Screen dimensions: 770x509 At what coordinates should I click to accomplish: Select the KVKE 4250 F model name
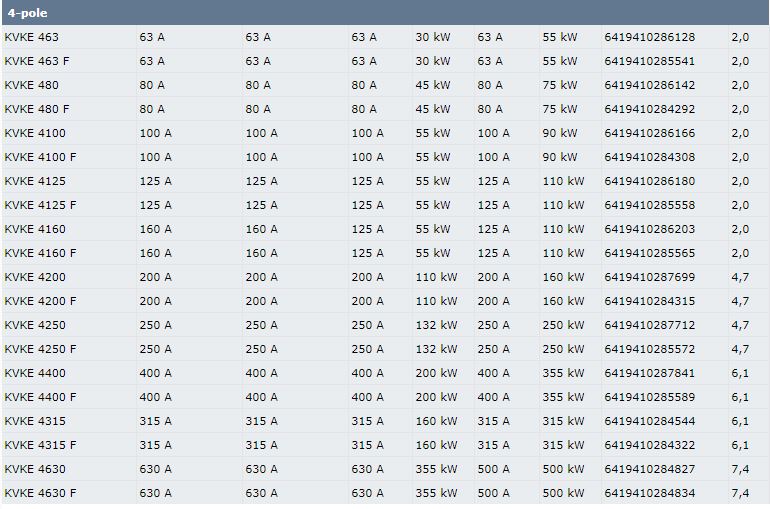tap(40, 350)
